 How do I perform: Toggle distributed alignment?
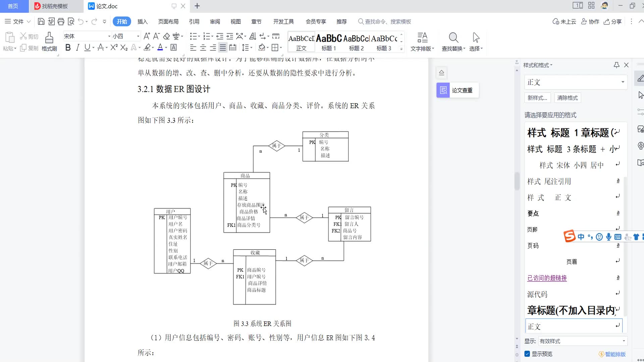(x=232, y=48)
